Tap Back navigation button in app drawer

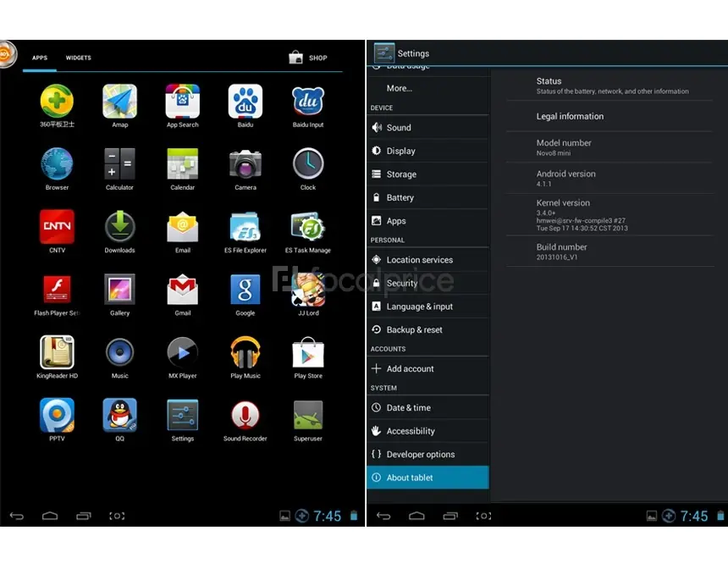tap(17, 516)
